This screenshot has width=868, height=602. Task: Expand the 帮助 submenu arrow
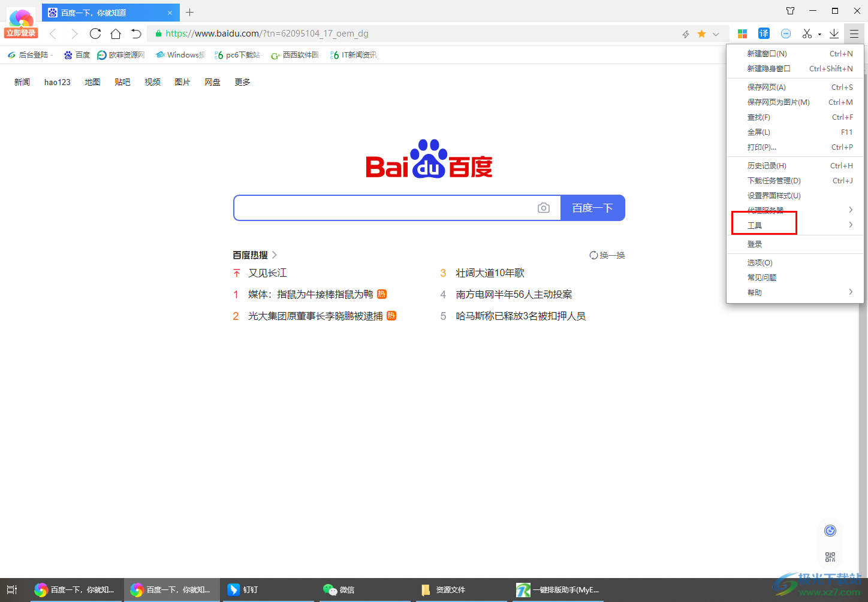(851, 292)
